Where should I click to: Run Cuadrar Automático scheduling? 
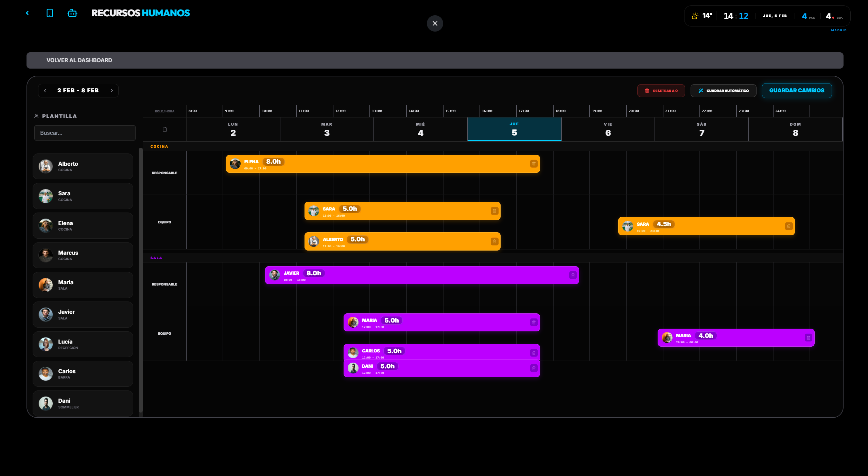click(x=723, y=91)
